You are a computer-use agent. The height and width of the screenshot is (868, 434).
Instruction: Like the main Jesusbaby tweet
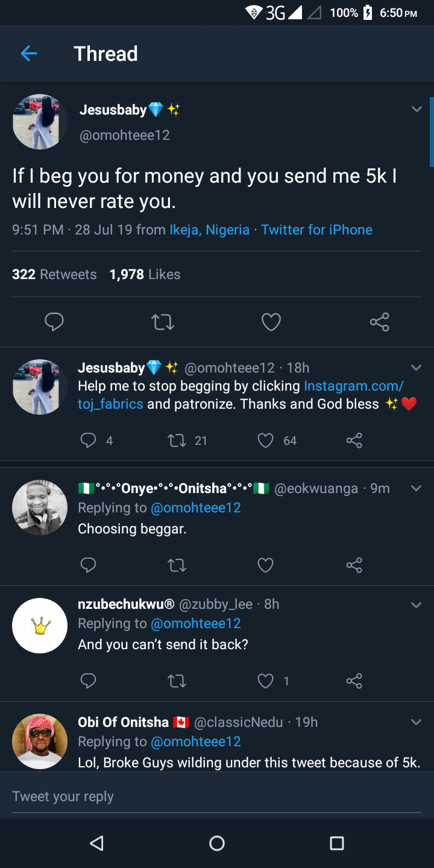[x=271, y=322]
